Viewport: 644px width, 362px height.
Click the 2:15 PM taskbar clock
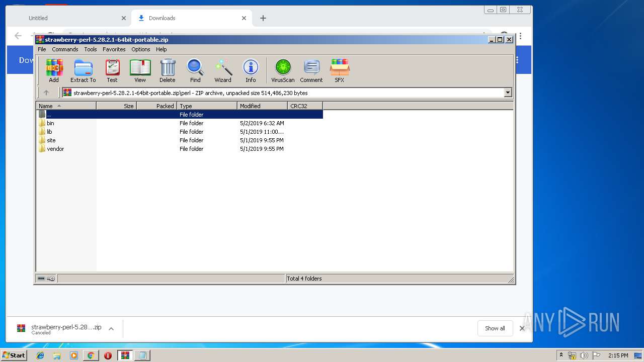618,355
